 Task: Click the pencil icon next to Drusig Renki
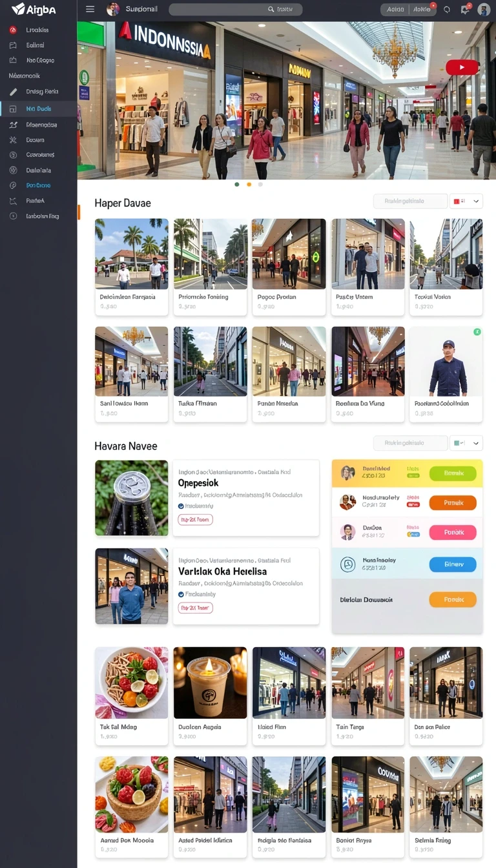tap(13, 92)
